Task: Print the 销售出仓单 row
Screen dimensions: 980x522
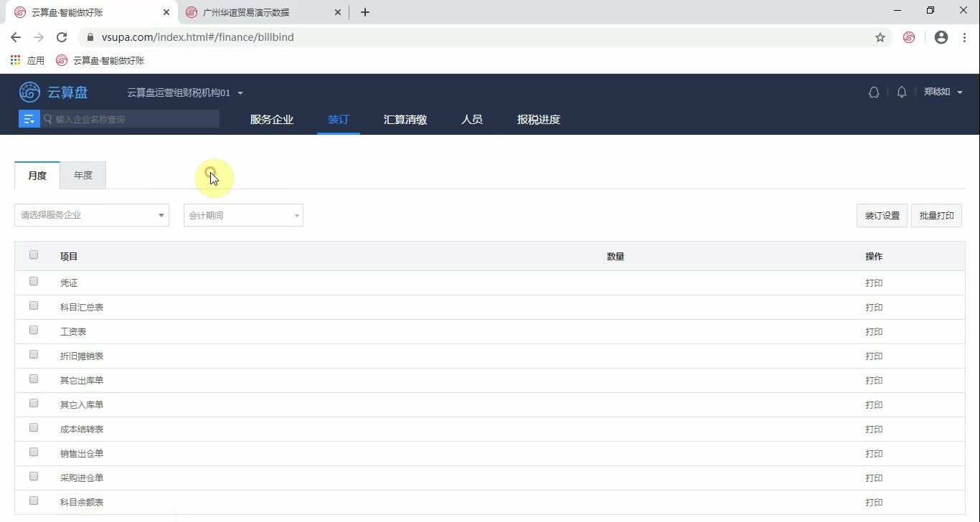Action: pyautogui.click(x=874, y=454)
